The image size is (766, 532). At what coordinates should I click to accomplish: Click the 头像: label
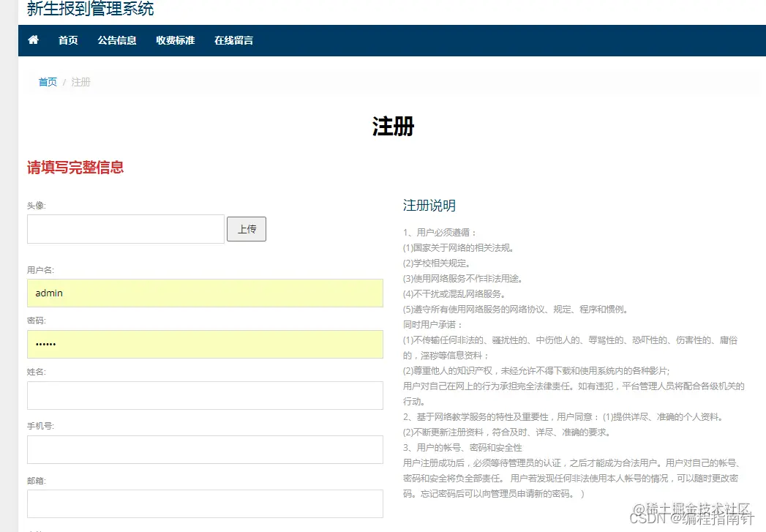(x=37, y=206)
